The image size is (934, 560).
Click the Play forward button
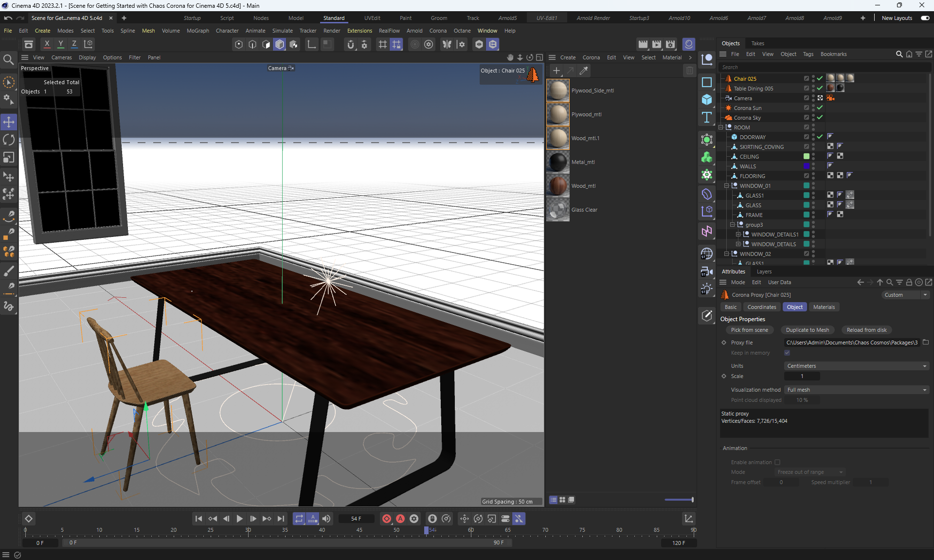point(239,519)
